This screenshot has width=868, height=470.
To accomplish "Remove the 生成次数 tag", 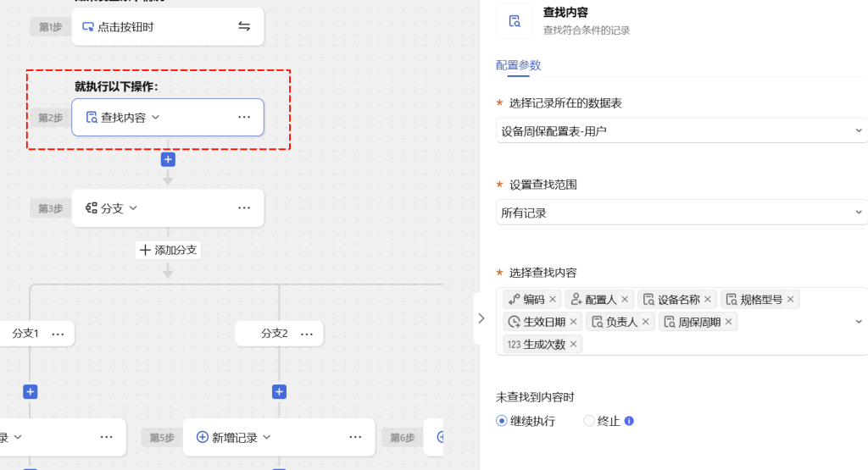I will click(574, 345).
